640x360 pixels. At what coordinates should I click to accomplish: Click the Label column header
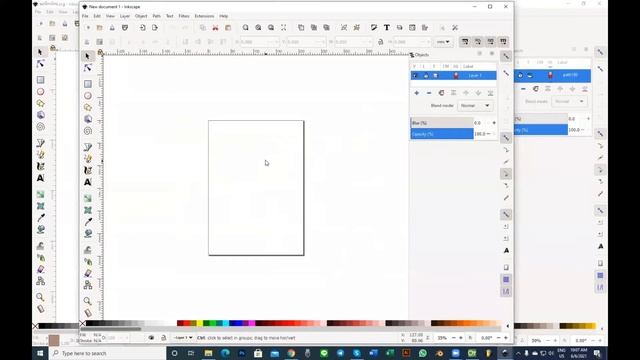pos(468,66)
